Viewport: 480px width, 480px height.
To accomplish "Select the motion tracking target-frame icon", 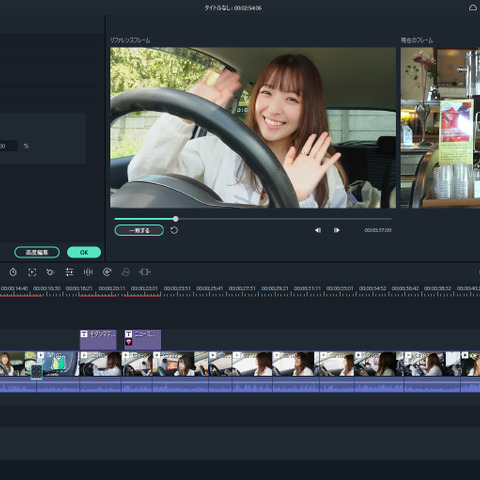I will [32, 272].
